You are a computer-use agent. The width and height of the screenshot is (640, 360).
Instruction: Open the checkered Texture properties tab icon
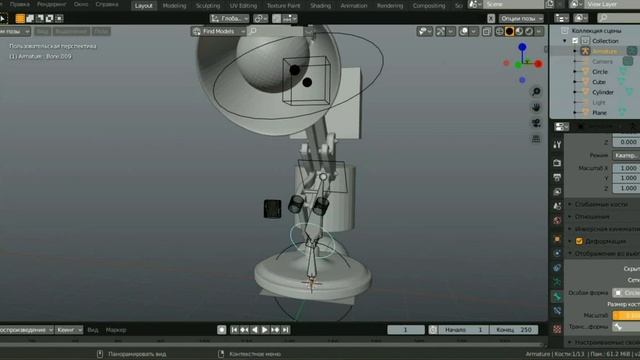(x=557, y=329)
